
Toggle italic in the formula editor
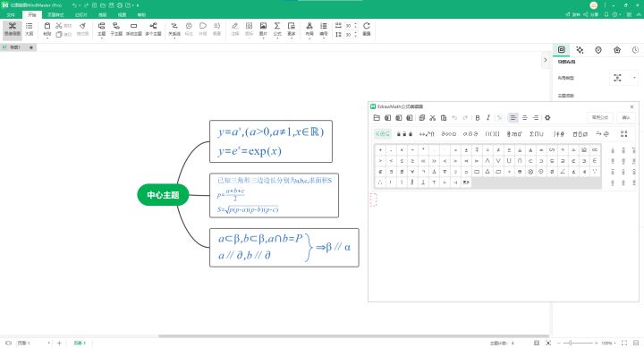[x=488, y=117]
